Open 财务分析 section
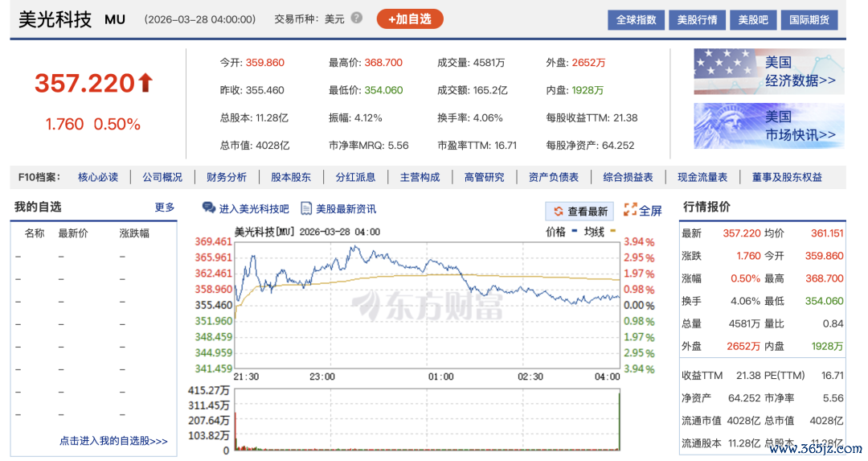The width and height of the screenshot is (868, 461). tap(227, 177)
